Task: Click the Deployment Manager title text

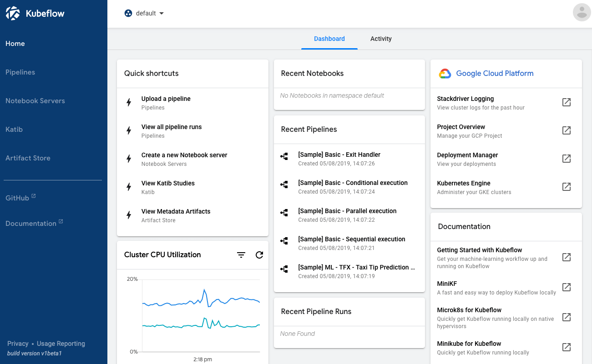Action: tap(467, 155)
